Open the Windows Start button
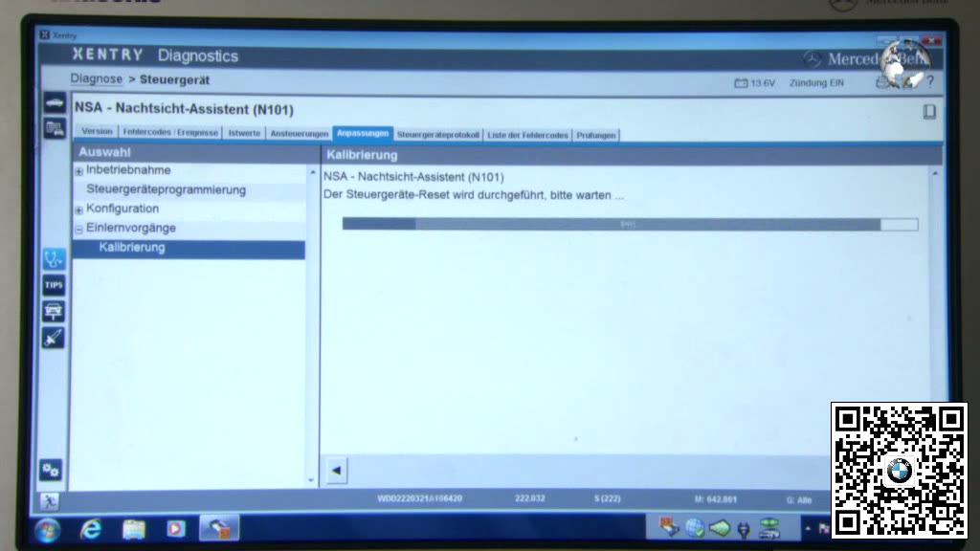980x551 pixels. click(x=48, y=530)
